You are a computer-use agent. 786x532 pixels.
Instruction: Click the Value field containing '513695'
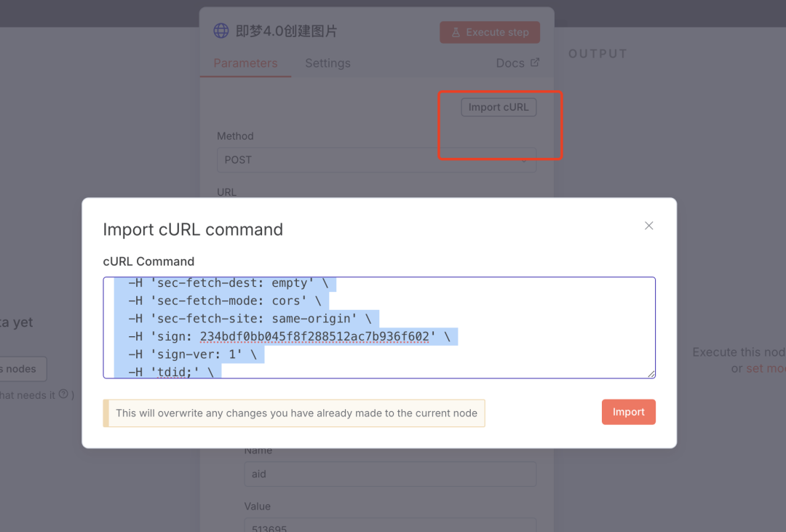click(390, 525)
